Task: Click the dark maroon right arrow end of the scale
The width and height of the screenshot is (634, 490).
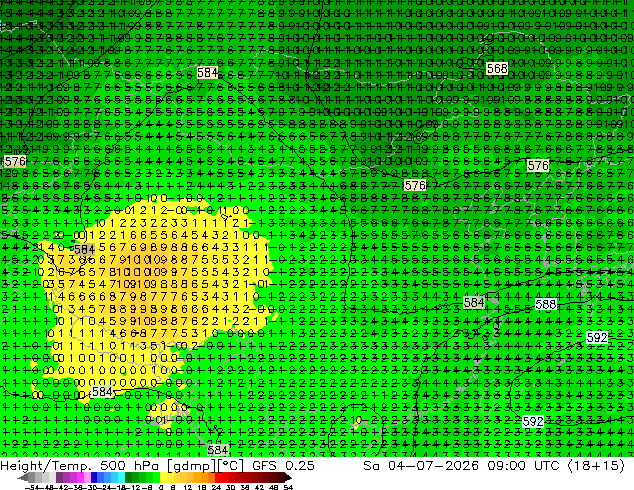Action: click(x=287, y=477)
